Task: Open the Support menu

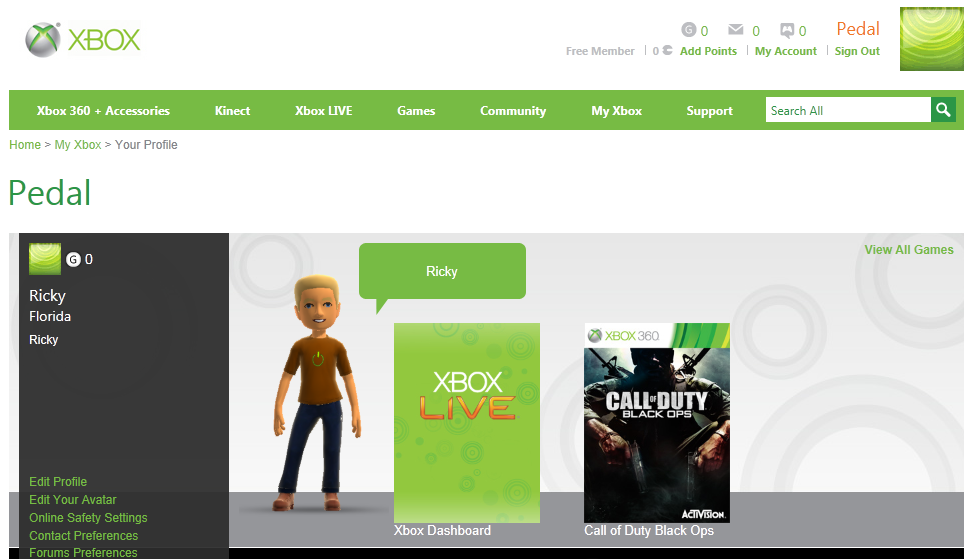Action: pyautogui.click(x=709, y=111)
